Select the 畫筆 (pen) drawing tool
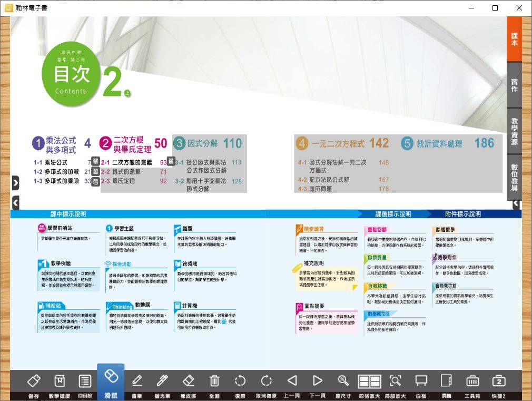The height and width of the screenshot is (401, 532). [x=137, y=382]
